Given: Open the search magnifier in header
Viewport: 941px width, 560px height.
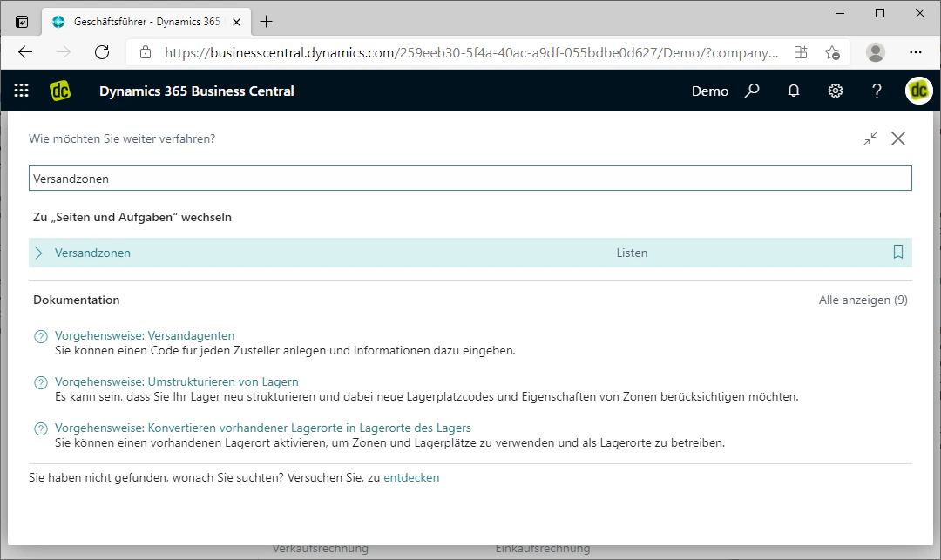Looking at the screenshot, I should [x=752, y=91].
